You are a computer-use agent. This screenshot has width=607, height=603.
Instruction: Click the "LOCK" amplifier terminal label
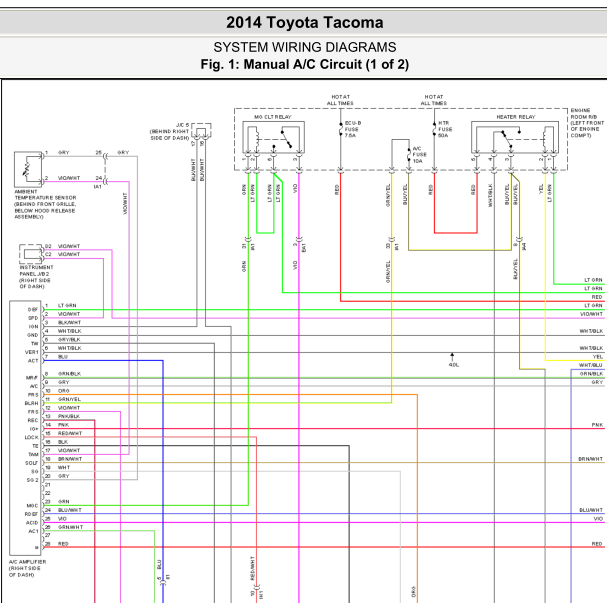pyautogui.click(x=31, y=437)
